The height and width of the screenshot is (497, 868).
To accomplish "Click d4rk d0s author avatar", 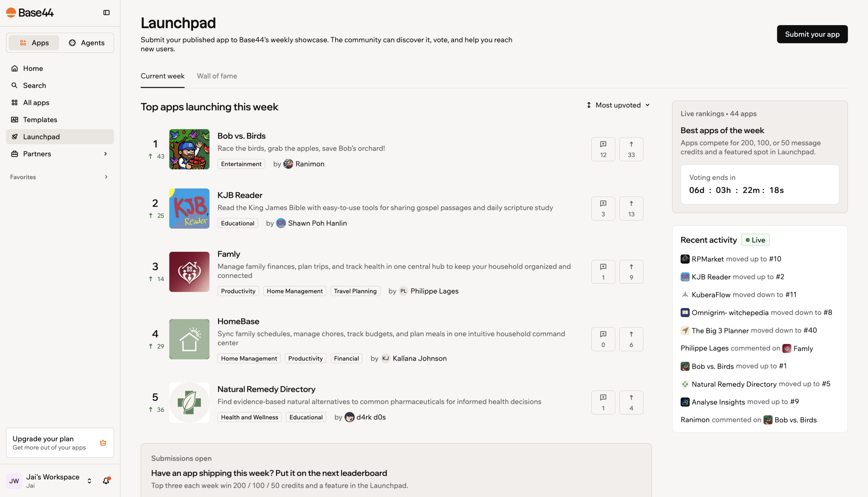I will 349,417.
